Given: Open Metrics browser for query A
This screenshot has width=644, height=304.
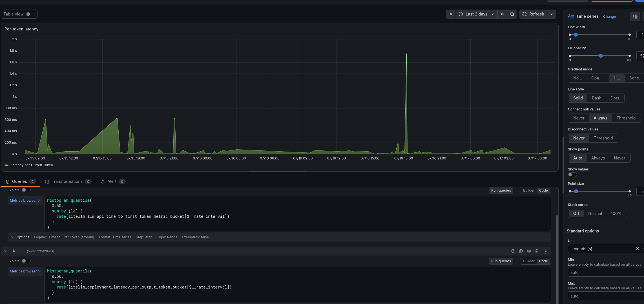Looking at the screenshot, I should [25, 271].
